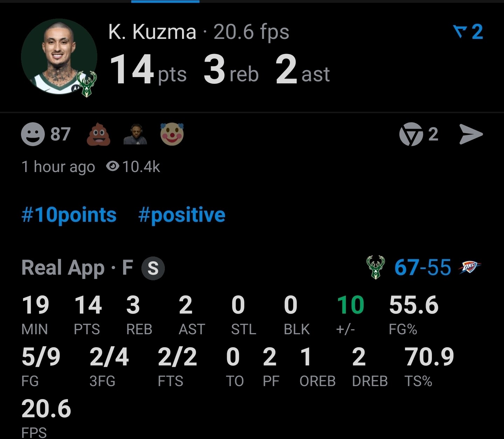Open the #positive hashtag
Image resolution: width=504 pixels, height=439 pixels.
coord(182,215)
